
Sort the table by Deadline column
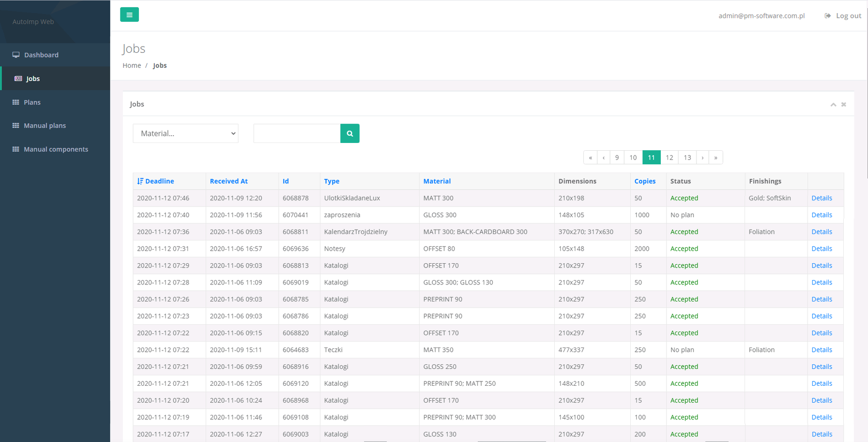pyautogui.click(x=159, y=181)
